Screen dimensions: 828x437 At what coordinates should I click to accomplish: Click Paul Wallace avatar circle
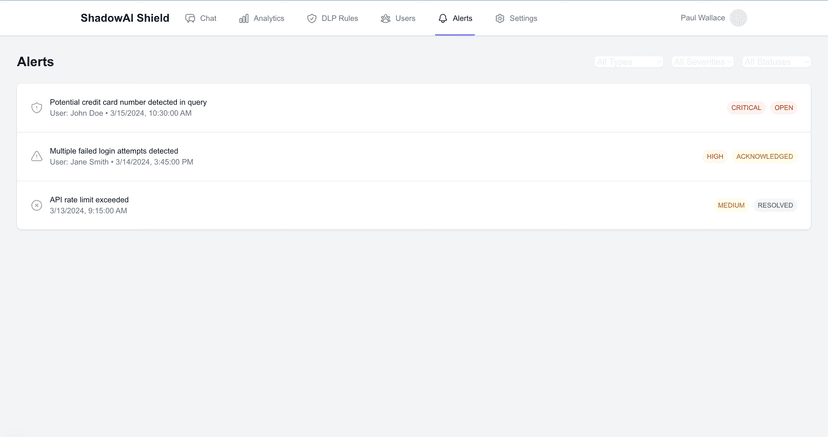(738, 18)
